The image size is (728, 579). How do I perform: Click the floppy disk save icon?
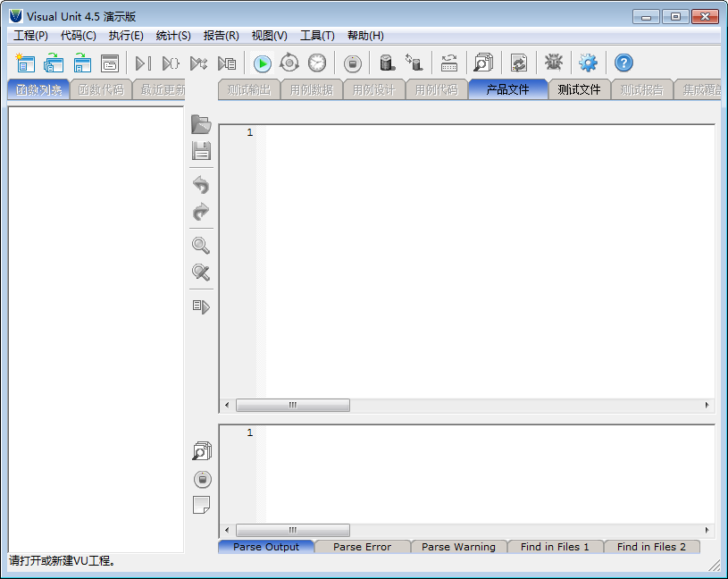tap(201, 151)
